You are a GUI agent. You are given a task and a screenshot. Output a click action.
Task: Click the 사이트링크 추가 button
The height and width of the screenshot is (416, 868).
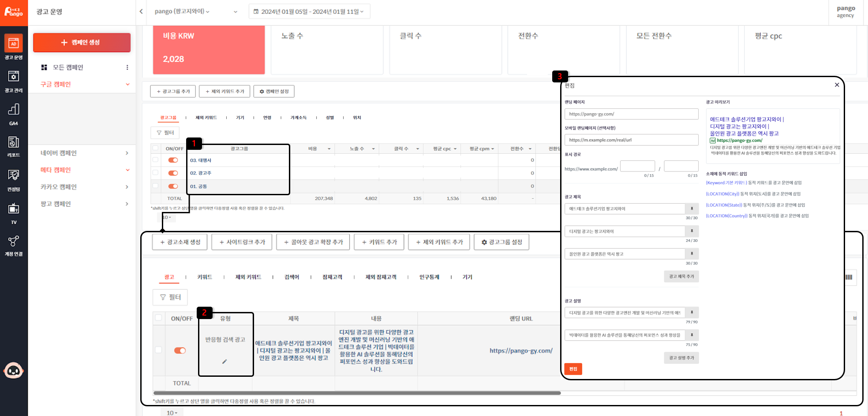(x=242, y=242)
